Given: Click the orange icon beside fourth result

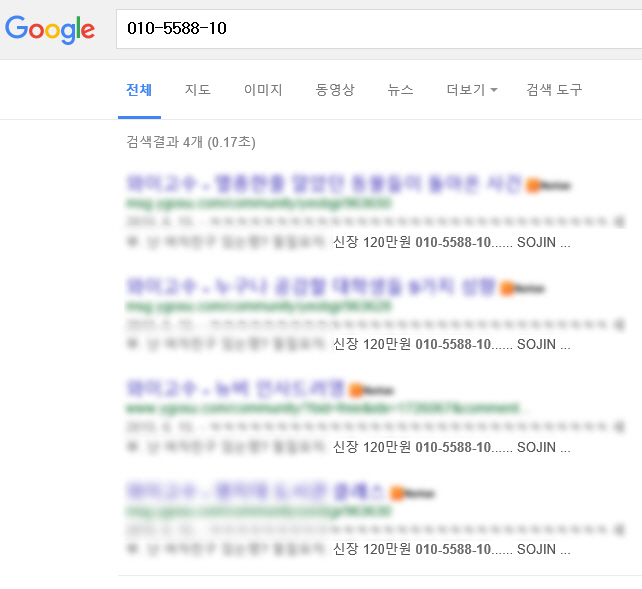Looking at the screenshot, I should click(397, 493).
